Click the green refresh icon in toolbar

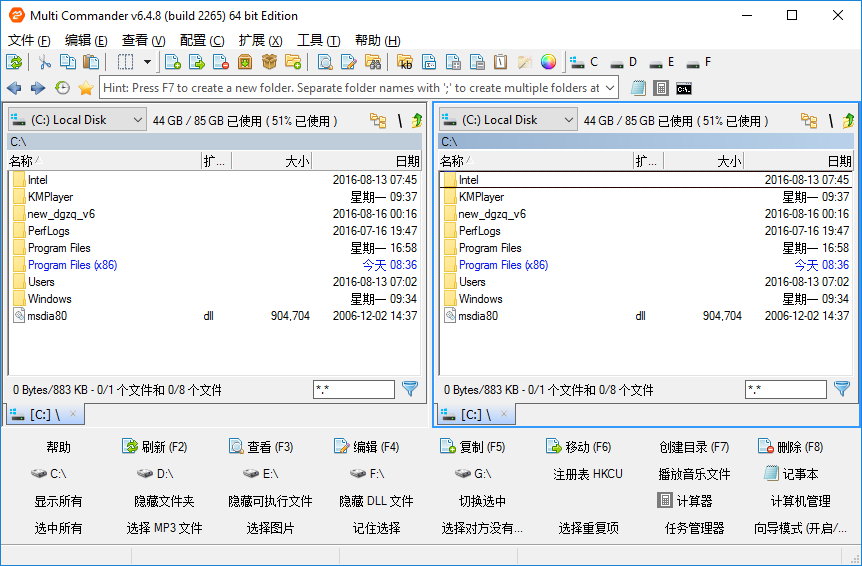14,62
